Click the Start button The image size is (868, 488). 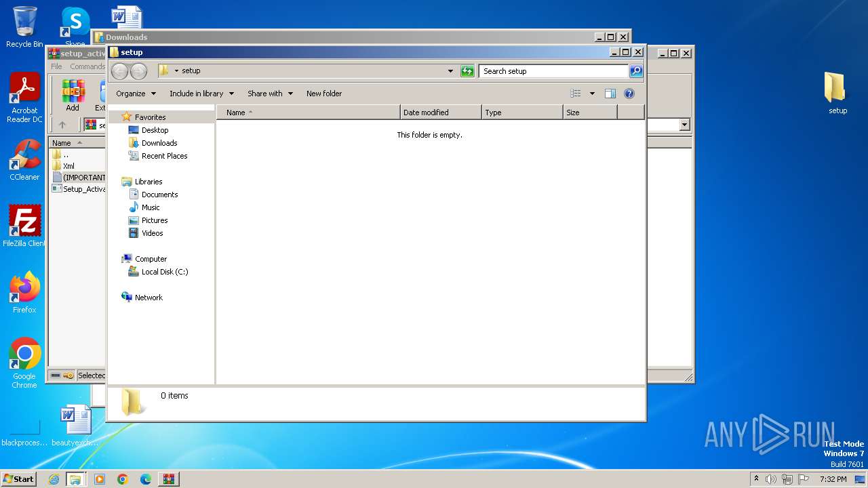tap(19, 479)
